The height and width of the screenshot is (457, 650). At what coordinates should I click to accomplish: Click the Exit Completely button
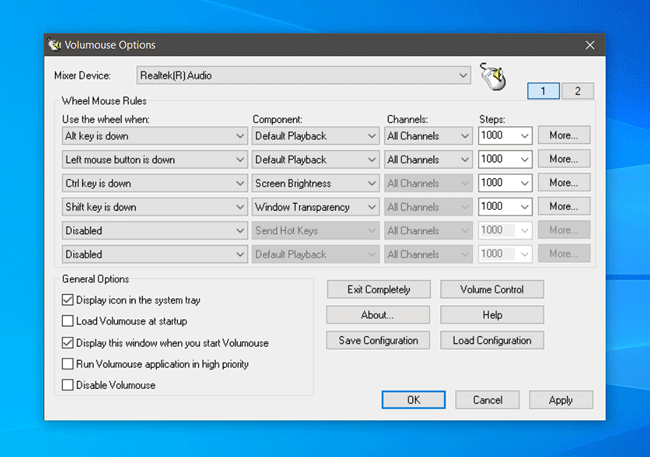pyautogui.click(x=378, y=289)
